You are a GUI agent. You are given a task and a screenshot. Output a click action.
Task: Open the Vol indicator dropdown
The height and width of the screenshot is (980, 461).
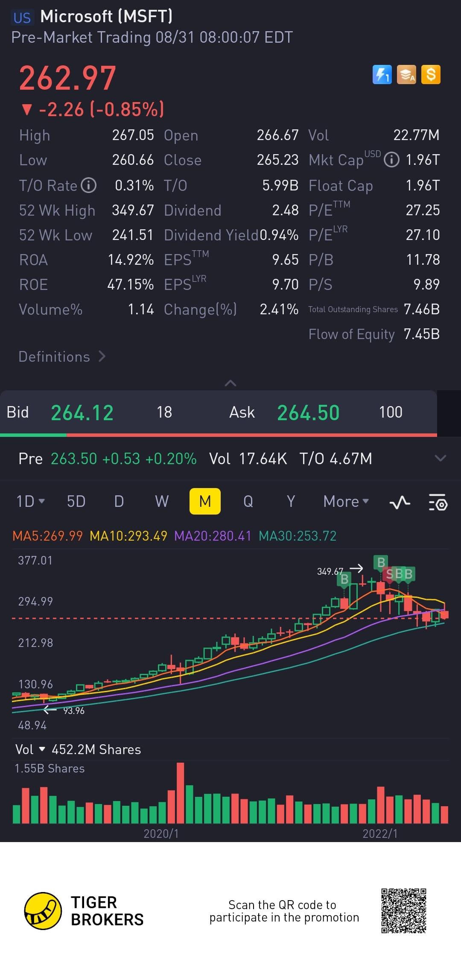pos(30,749)
